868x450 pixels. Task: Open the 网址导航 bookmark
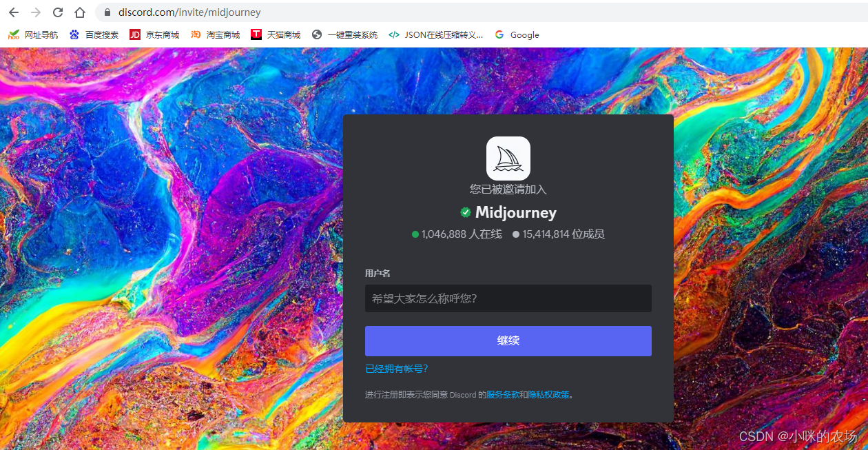click(x=14, y=34)
